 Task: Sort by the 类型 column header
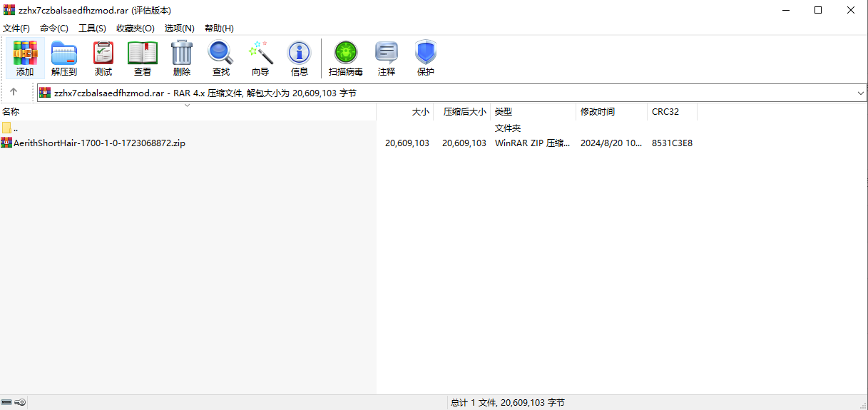point(533,112)
